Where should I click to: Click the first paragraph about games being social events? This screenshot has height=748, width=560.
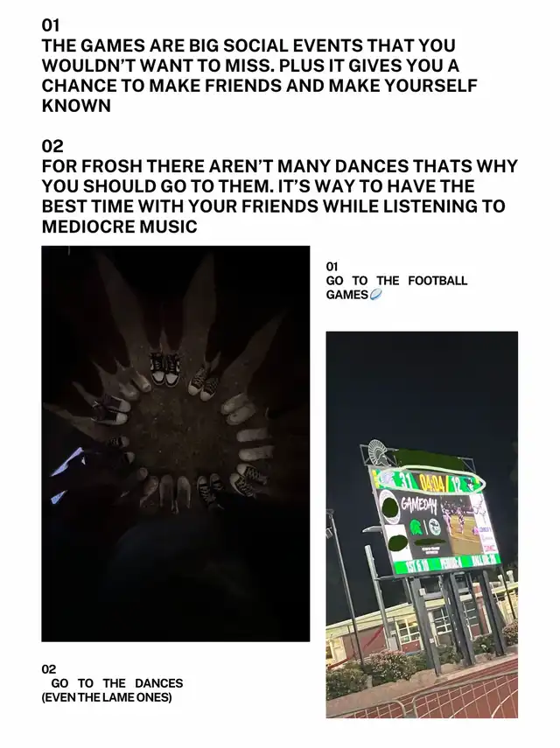tap(260, 75)
